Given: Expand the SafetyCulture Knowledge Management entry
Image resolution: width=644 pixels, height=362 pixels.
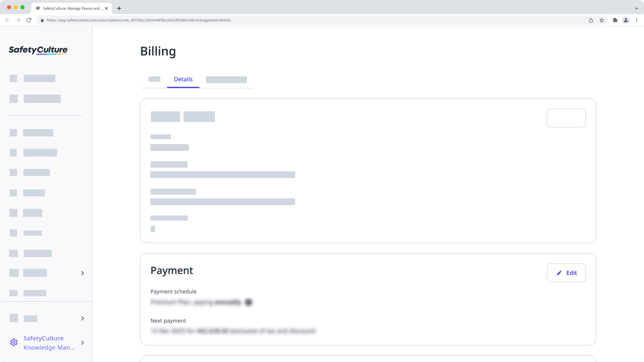Looking at the screenshot, I should (83, 343).
